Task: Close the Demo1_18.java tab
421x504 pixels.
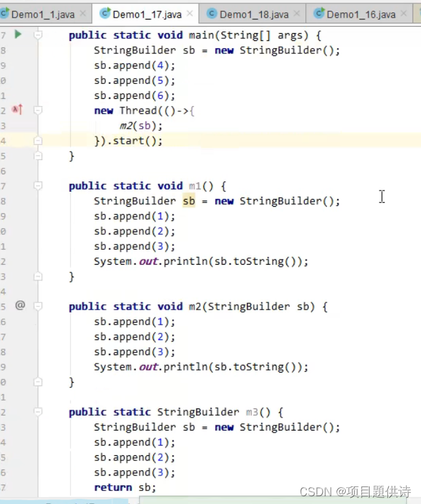Action: 297,14
